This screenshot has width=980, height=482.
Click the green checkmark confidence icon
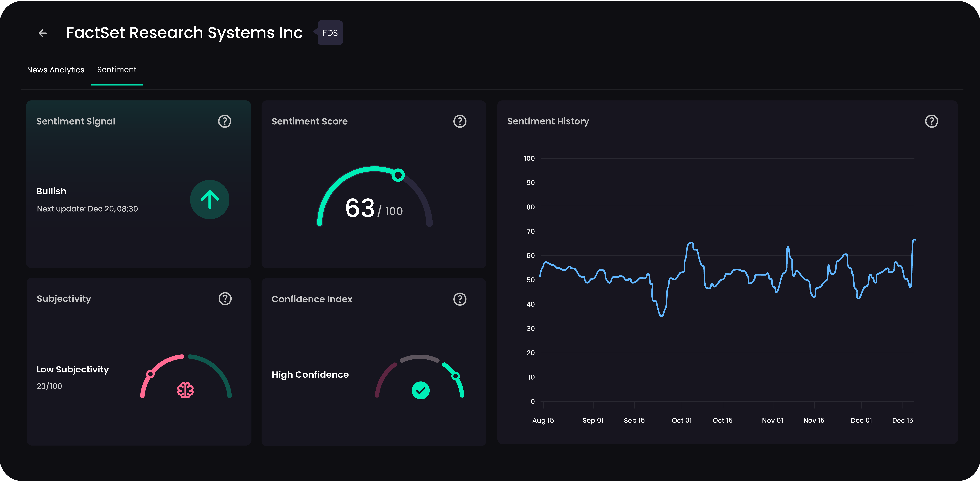(x=420, y=390)
